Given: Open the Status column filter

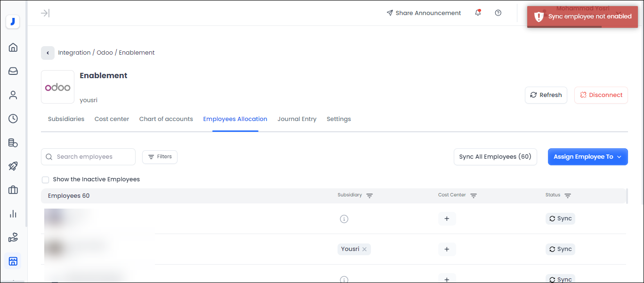Looking at the screenshot, I should (568, 195).
